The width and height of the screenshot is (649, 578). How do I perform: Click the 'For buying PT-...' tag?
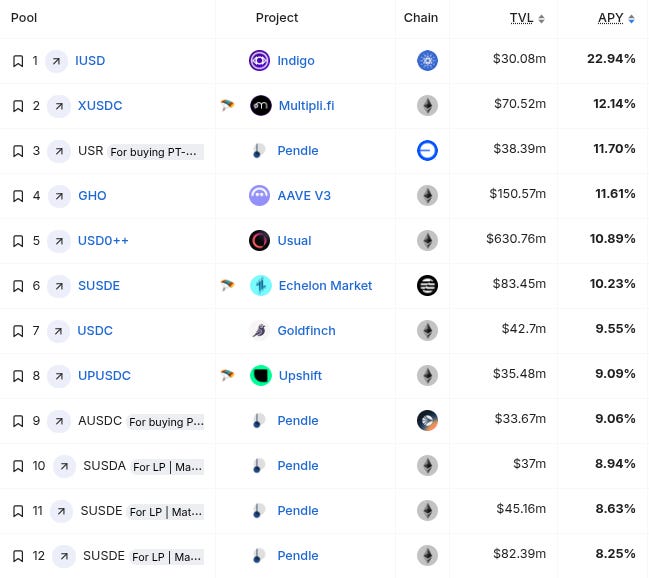pos(156,152)
